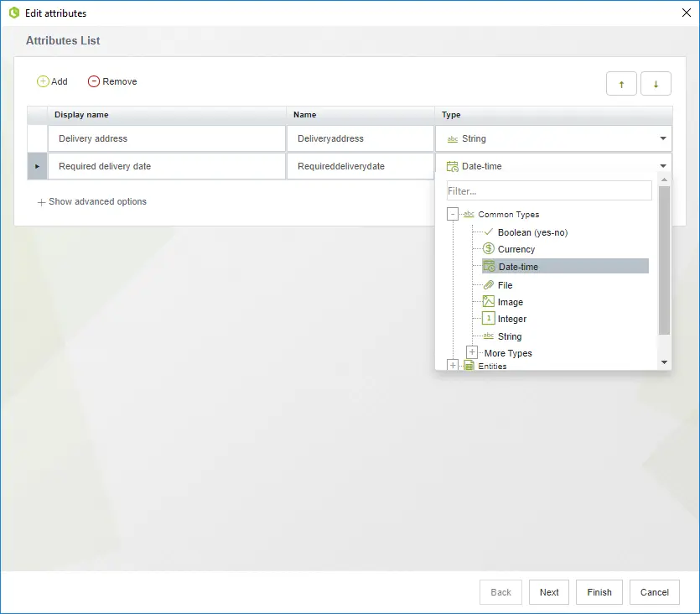Click the Image type icon
This screenshot has width=700, height=614.
tap(489, 301)
